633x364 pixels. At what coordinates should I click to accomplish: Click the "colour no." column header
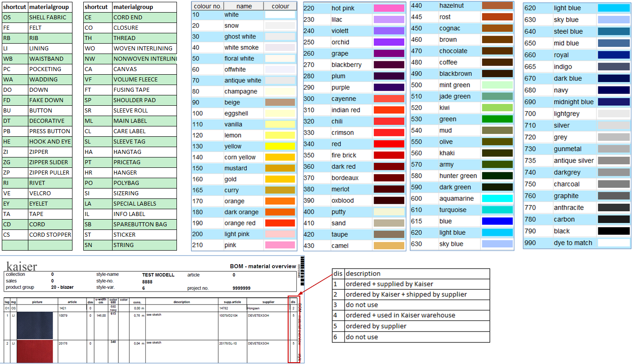[x=207, y=6]
